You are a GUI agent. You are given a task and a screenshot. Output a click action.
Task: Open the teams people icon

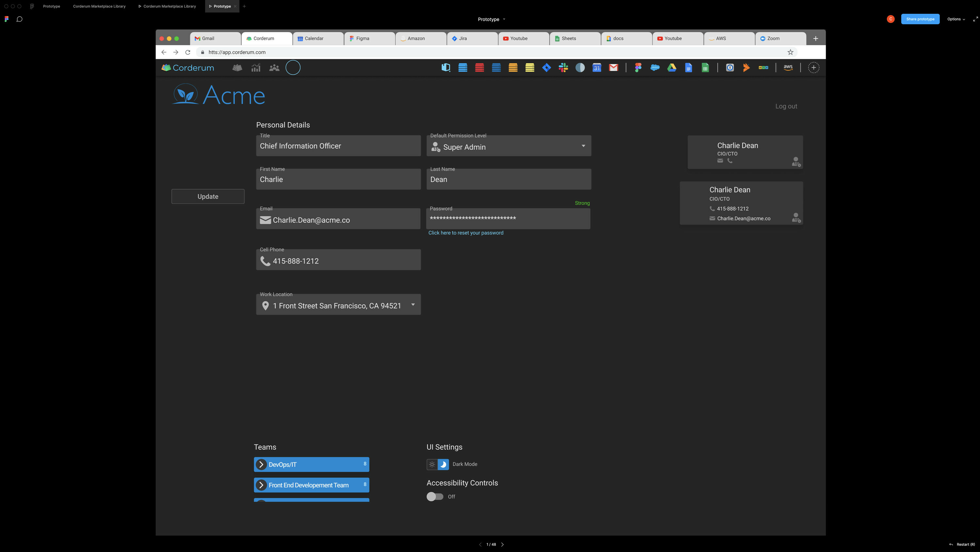[x=274, y=68]
